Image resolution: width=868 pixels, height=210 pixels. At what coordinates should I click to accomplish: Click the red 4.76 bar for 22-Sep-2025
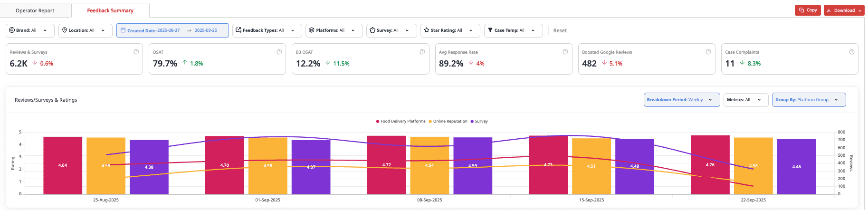click(x=710, y=165)
